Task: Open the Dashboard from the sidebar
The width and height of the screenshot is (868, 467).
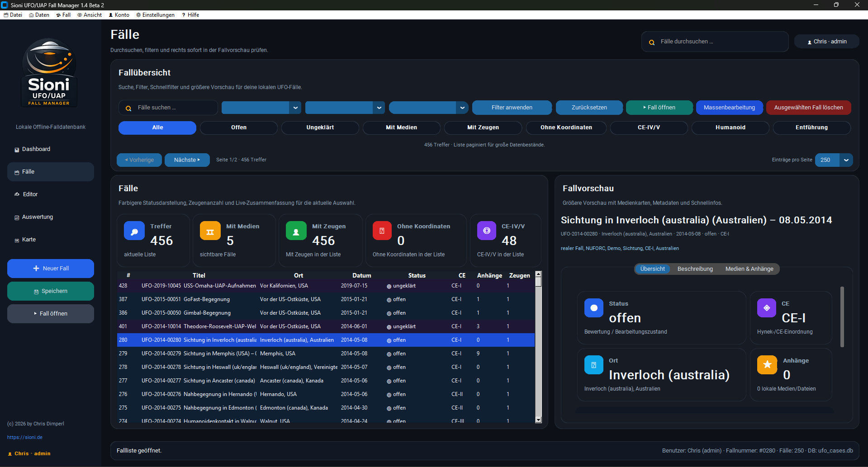Action: 16,149
